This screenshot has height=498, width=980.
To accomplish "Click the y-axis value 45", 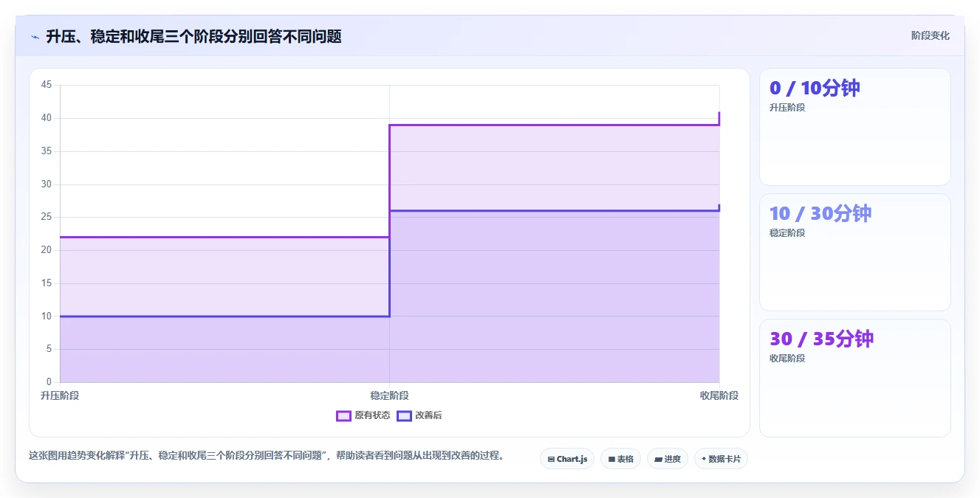I will point(47,85).
